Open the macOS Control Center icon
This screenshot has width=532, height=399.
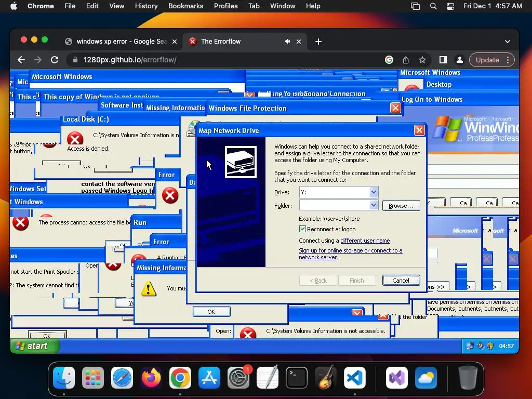point(450,6)
